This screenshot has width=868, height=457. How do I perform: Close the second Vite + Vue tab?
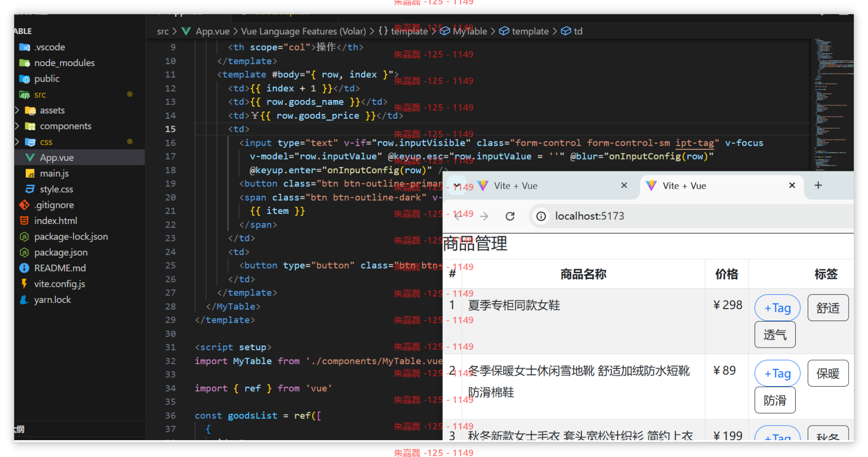coord(792,186)
